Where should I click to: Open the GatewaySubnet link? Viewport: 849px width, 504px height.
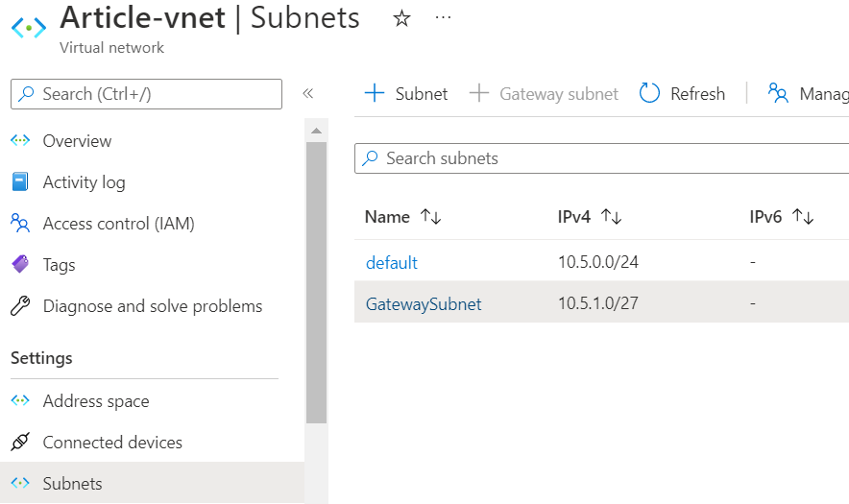pos(424,304)
